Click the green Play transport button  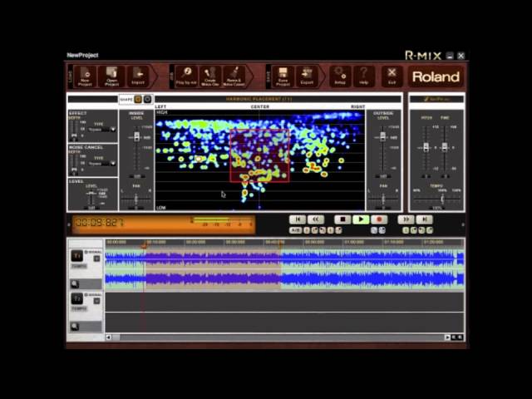(x=361, y=219)
